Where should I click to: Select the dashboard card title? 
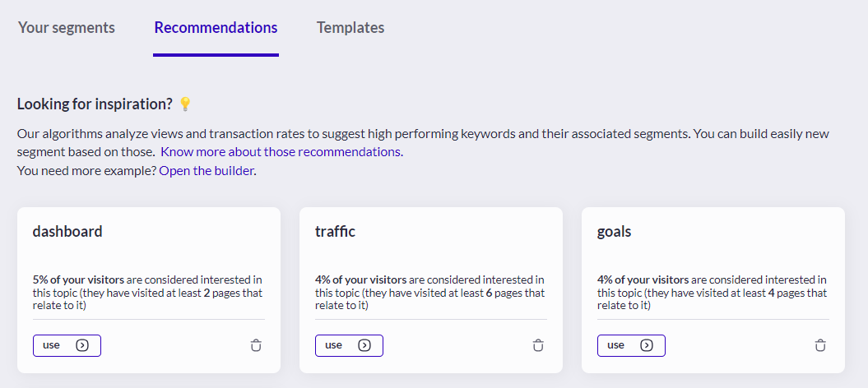click(x=67, y=231)
